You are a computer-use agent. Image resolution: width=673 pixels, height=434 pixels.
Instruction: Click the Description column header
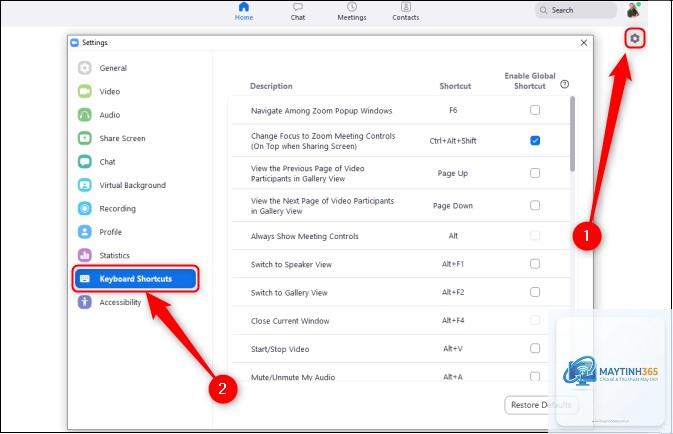point(271,86)
